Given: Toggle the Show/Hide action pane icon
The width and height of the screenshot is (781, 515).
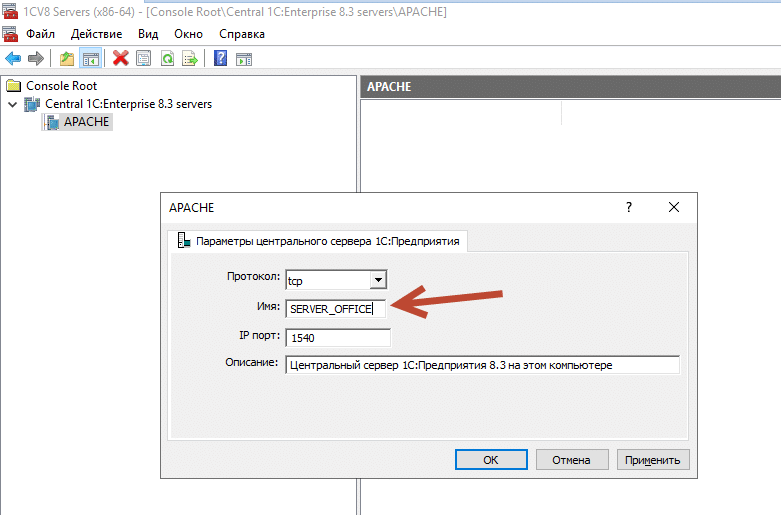Looking at the screenshot, I should (243, 59).
